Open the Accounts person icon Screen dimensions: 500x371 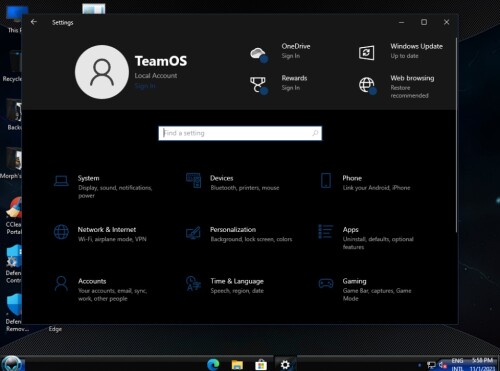(x=61, y=284)
